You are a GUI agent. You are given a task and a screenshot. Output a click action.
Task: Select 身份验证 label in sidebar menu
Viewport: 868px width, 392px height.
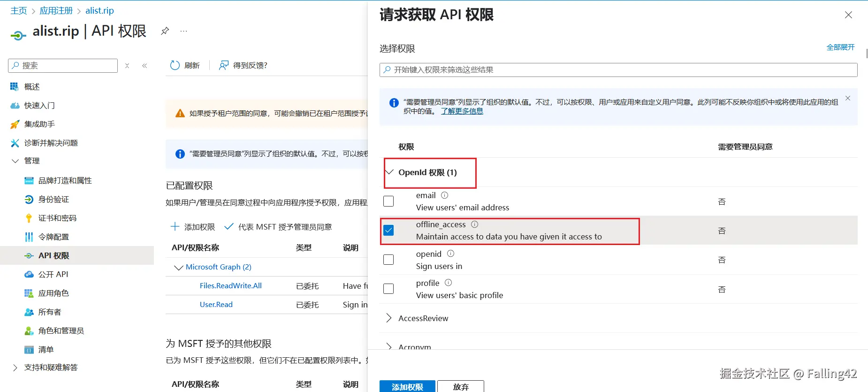point(53,199)
